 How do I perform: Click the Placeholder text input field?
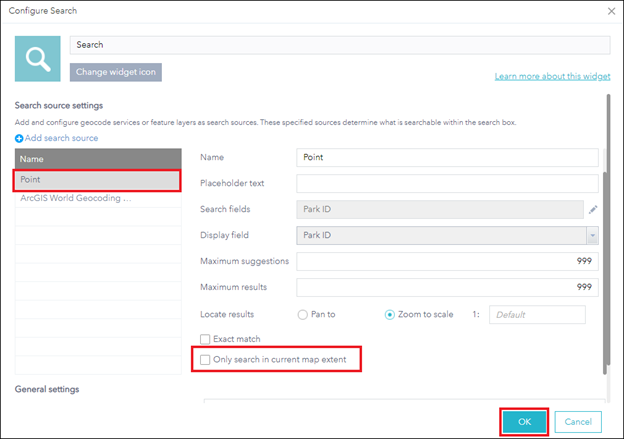447,183
